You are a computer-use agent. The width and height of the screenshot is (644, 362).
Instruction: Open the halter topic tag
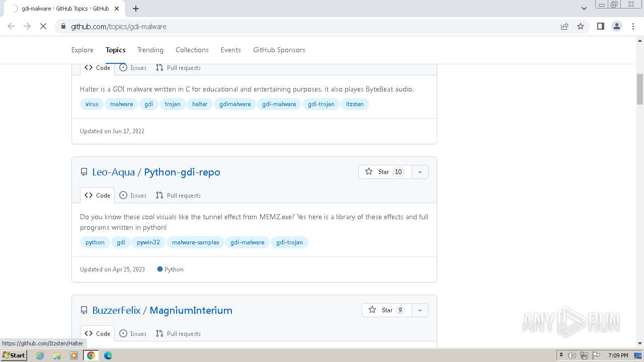[200, 104]
